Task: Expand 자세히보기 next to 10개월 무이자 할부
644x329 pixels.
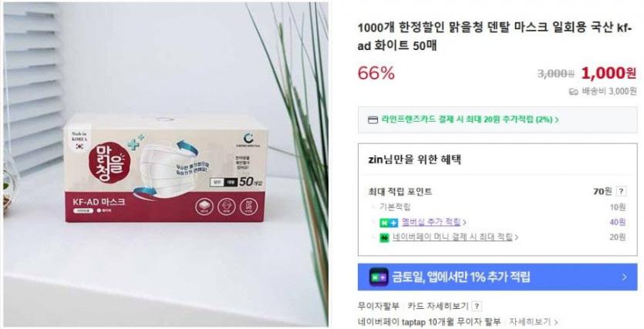Action: coord(534,321)
